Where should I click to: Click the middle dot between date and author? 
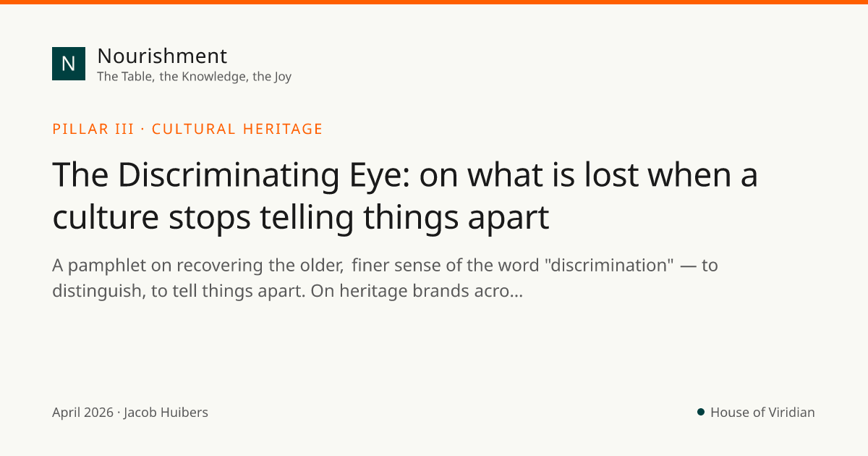click(x=119, y=413)
